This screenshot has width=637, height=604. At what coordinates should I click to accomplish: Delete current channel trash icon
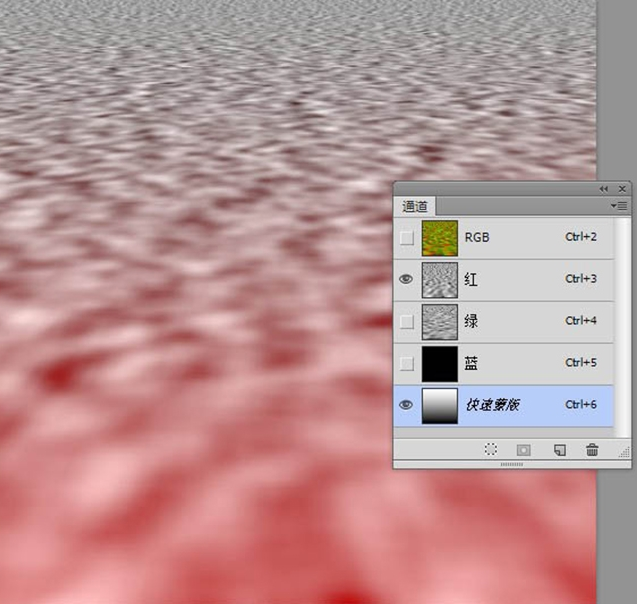click(x=592, y=450)
